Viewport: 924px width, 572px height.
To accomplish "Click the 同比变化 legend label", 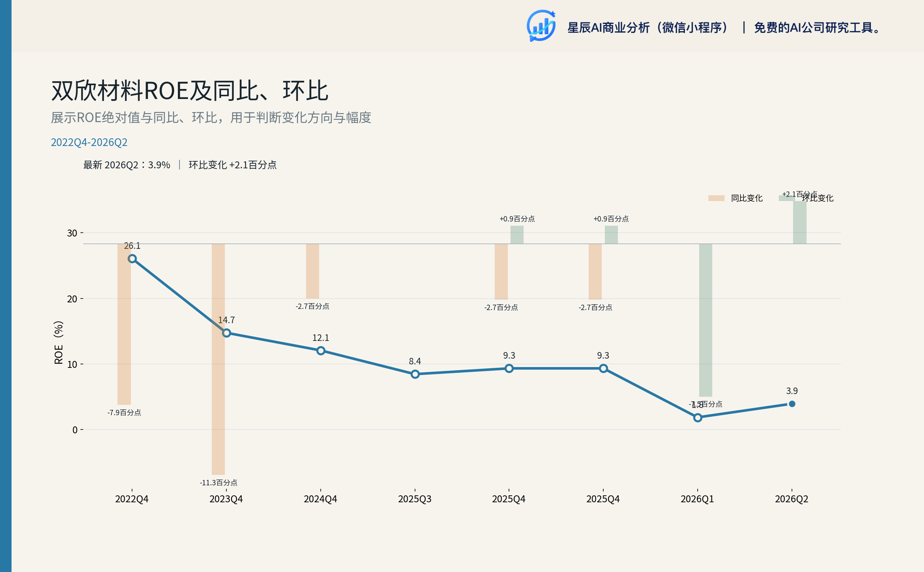I will click(x=747, y=198).
